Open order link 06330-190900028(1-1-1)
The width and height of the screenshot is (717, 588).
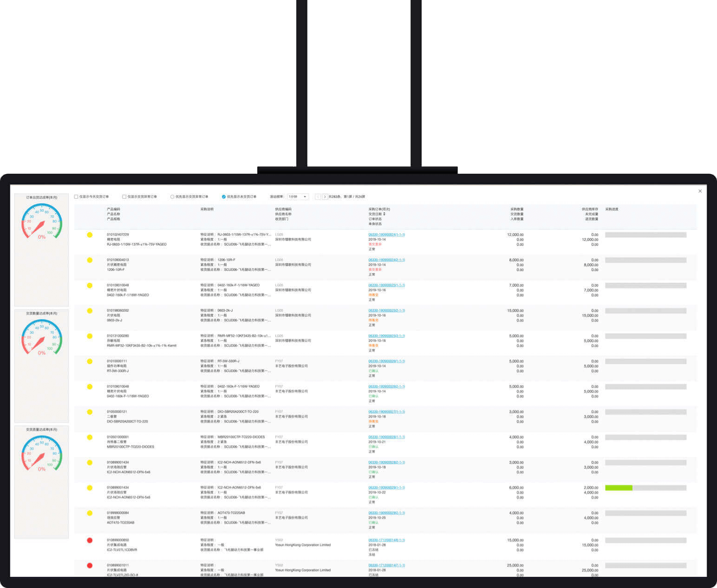pyautogui.click(x=386, y=437)
